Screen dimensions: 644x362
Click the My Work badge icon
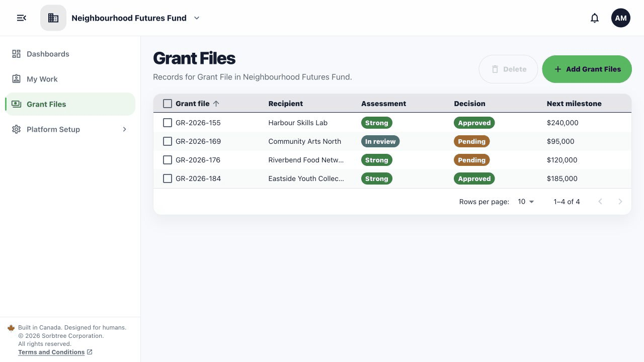coord(16,79)
